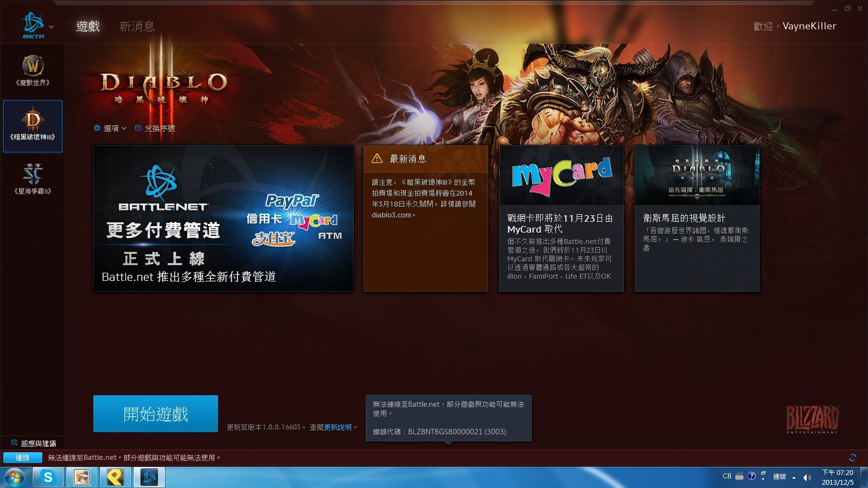Click the spinning sync icon in status bar

[x=852, y=458]
